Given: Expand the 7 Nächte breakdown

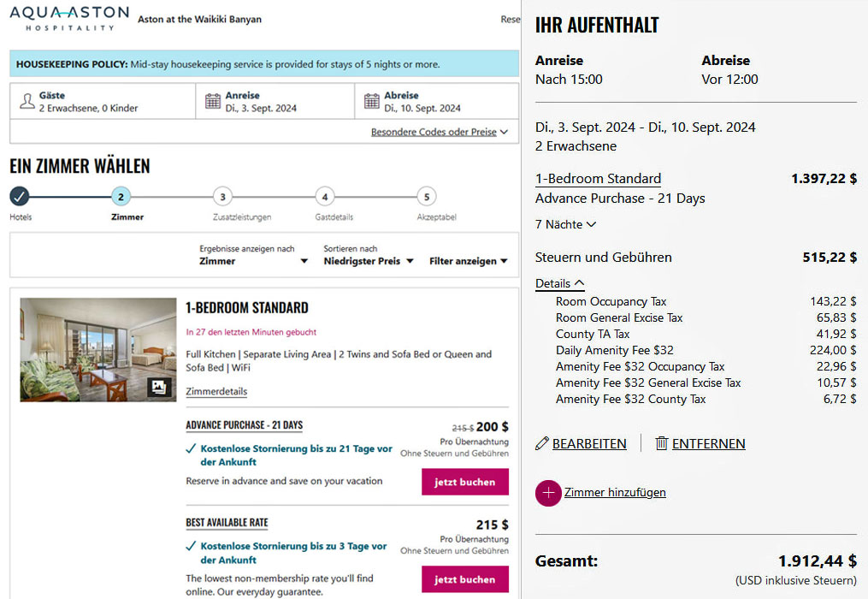Looking at the screenshot, I should point(565,224).
